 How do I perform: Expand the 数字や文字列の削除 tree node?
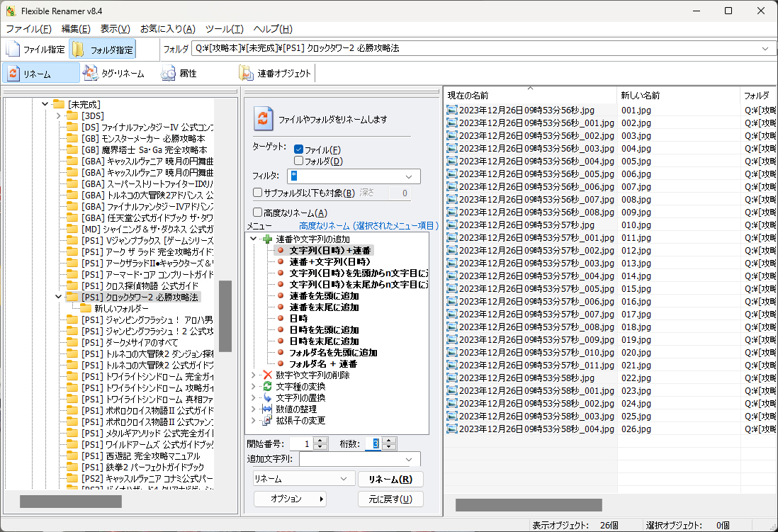click(254, 375)
